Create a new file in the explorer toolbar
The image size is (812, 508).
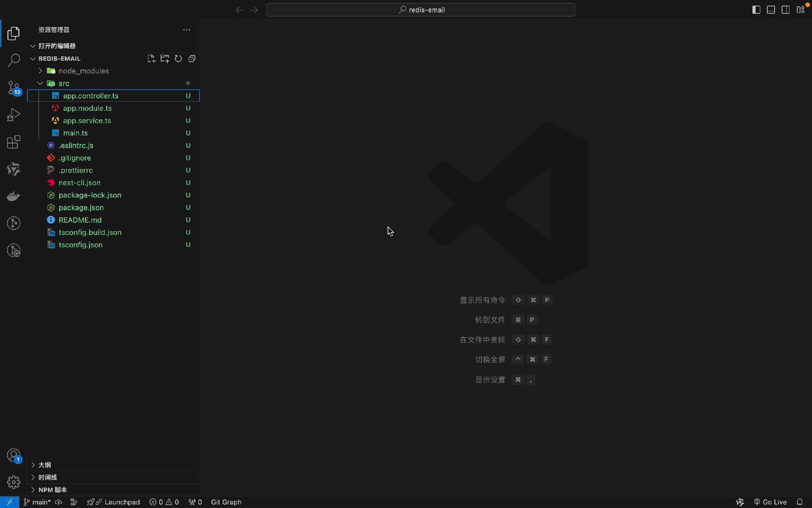point(152,59)
